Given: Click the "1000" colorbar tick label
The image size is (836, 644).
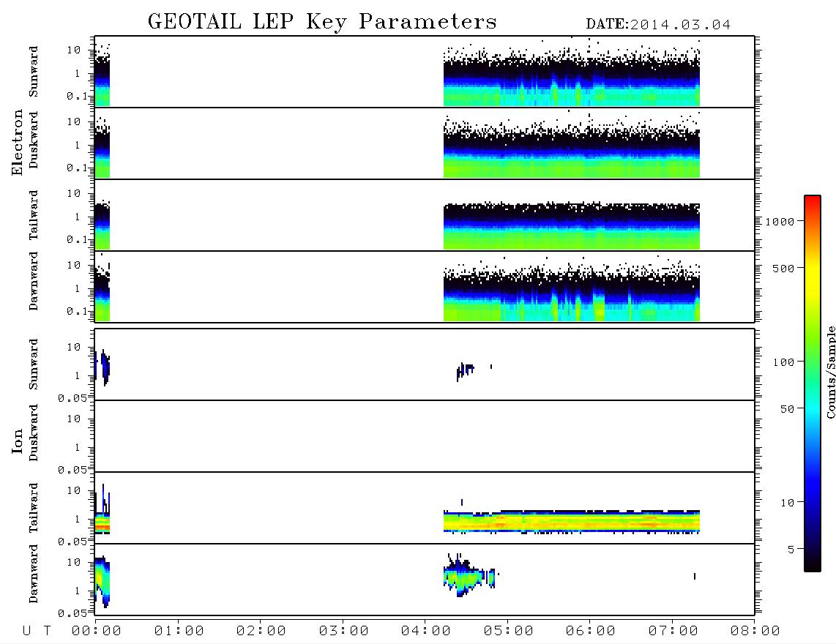Looking at the screenshot, I should point(780,222).
